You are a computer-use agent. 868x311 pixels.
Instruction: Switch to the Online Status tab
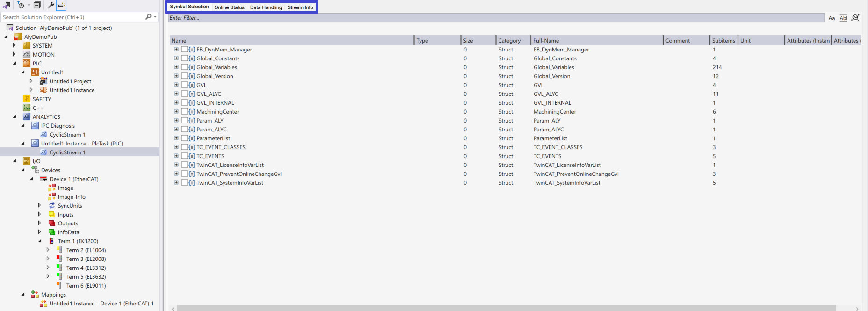click(229, 7)
